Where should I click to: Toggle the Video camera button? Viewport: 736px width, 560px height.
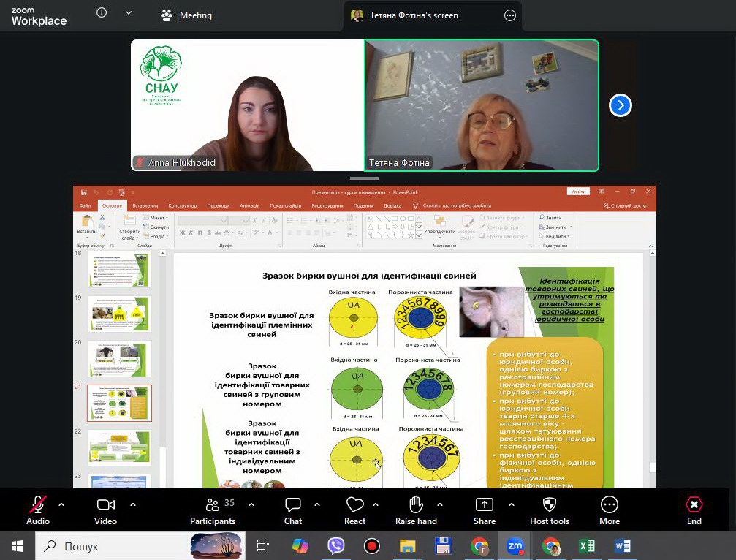(106, 505)
